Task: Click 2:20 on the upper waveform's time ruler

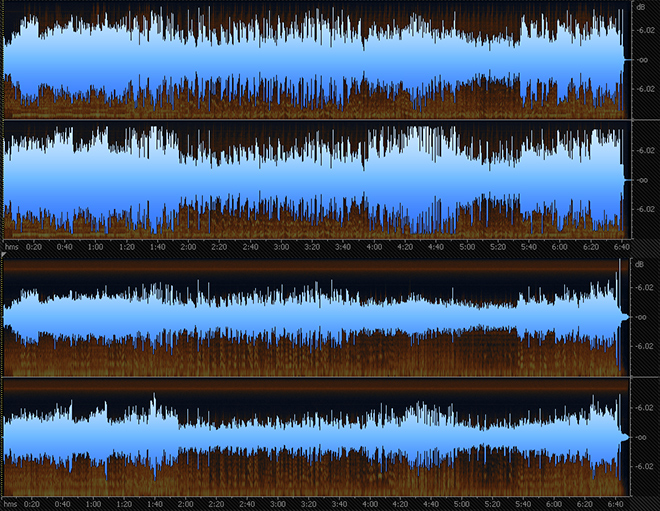Action: coord(219,247)
